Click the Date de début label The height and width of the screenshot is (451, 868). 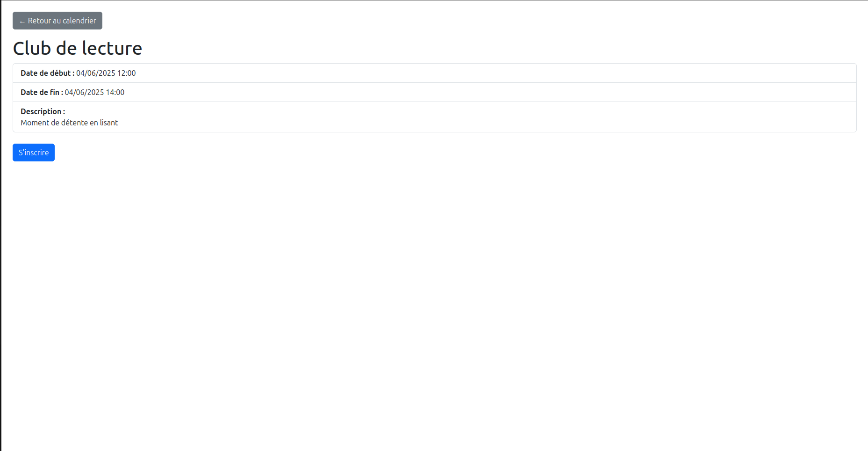pos(48,73)
